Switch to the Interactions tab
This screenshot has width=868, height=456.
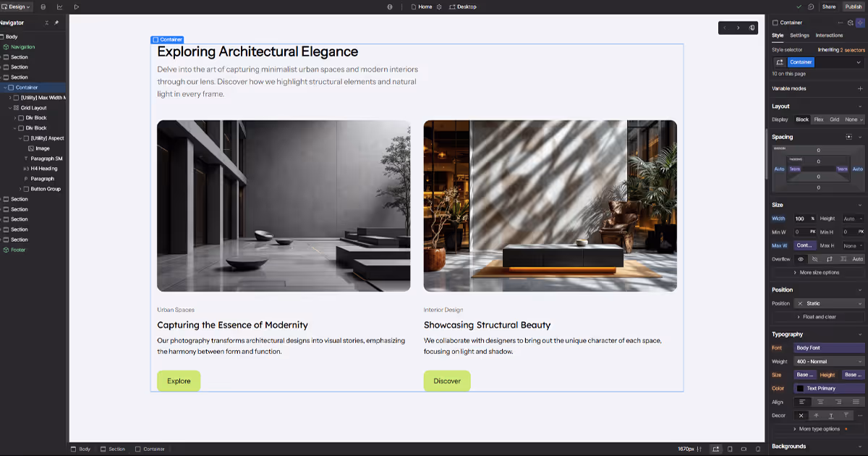(x=829, y=35)
